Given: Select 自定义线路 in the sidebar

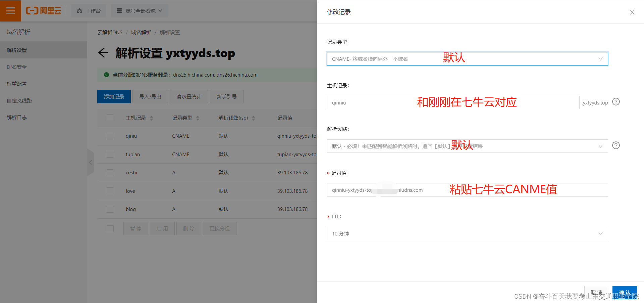Looking at the screenshot, I should pyautogui.click(x=44, y=100).
